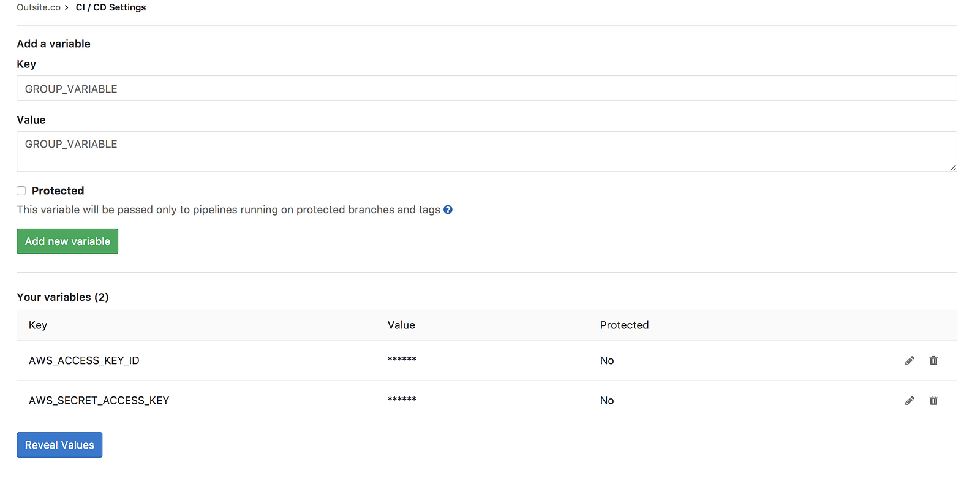Open CI / CD Settings breadcrumb
Screen dimensions: 980x481
(111, 7)
